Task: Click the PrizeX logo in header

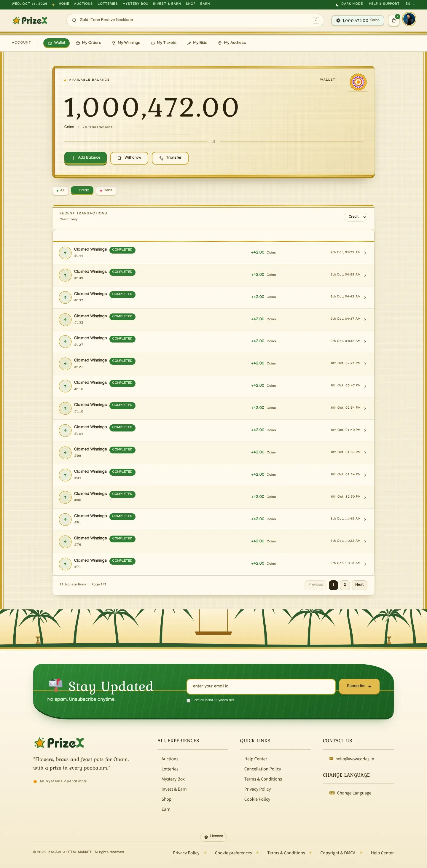Action: pyautogui.click(x=30, y=20)
